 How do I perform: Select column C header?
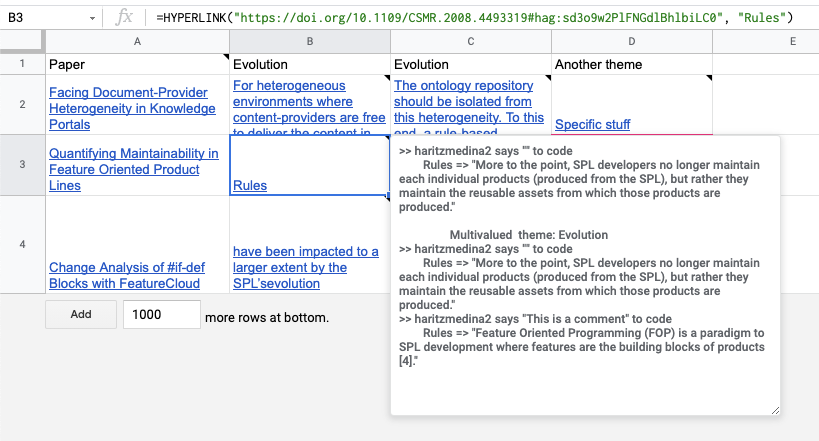[x=471, y=41]
